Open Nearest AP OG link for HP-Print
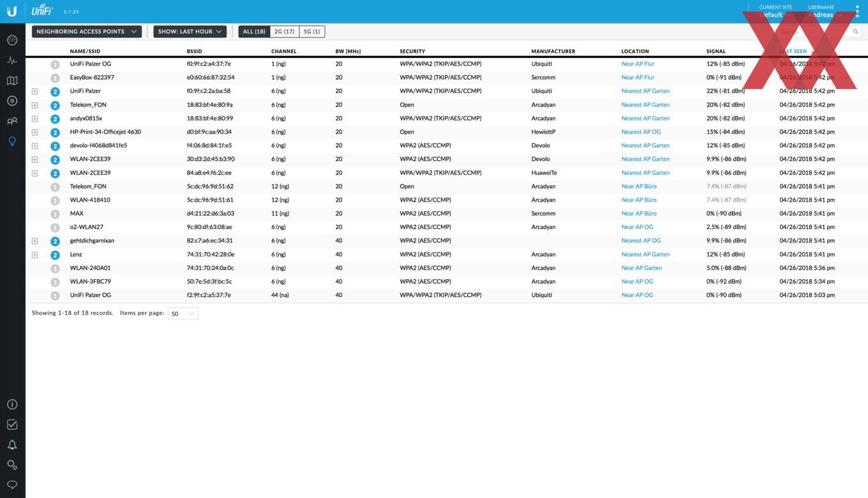Viewport: 868px width, 498px height. click(x=641, y=132)
